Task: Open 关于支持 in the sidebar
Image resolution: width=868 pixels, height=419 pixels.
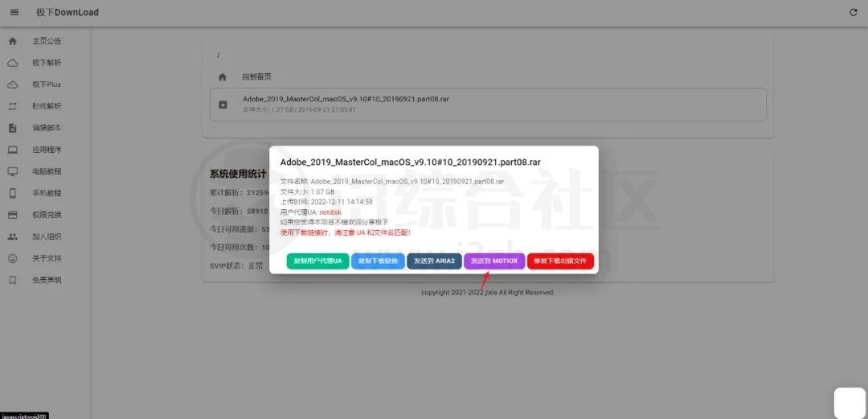Action: click(47, 258)
